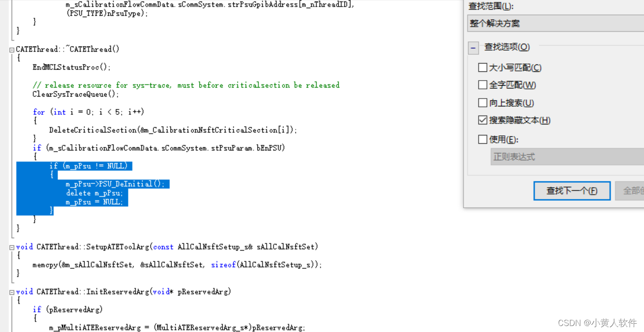Click the partially visible 全部 button
This screenshot has height=332, width=644.
tap(630, 191)
